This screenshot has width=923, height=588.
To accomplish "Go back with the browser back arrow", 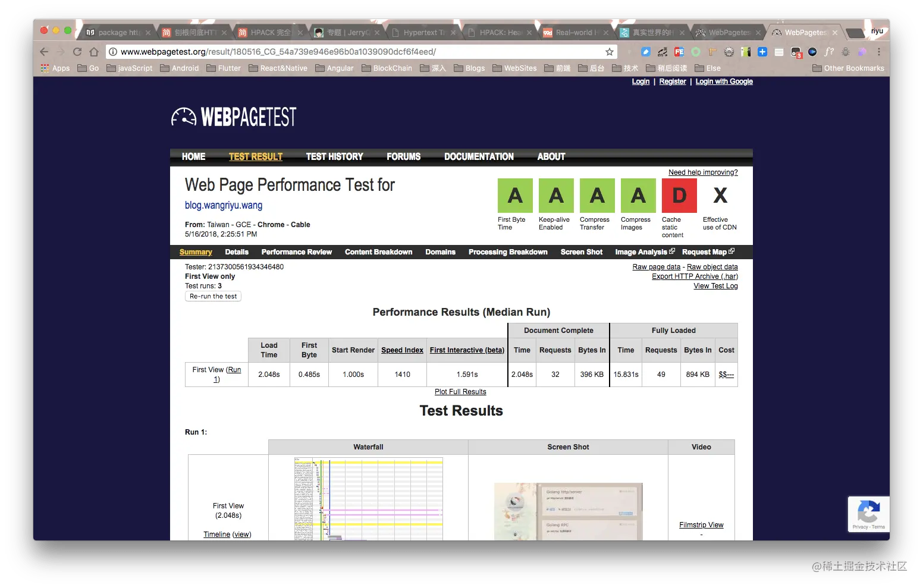I will coord(44,52).
